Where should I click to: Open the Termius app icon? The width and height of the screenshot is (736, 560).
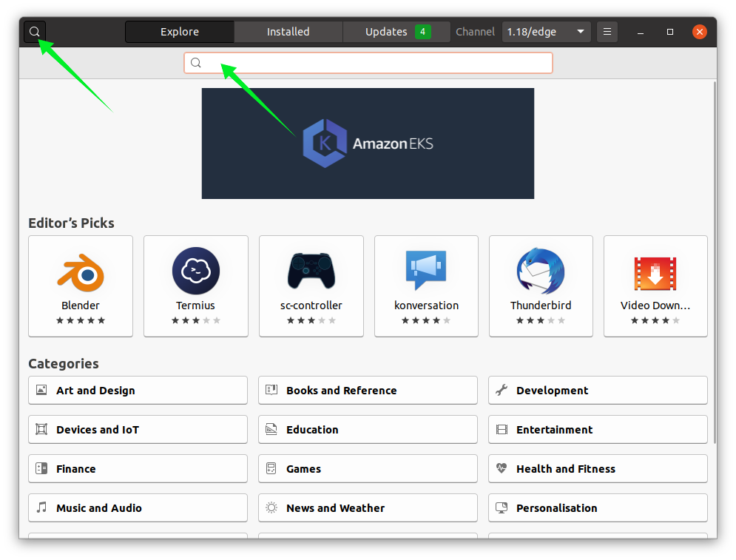click(196, 271)
